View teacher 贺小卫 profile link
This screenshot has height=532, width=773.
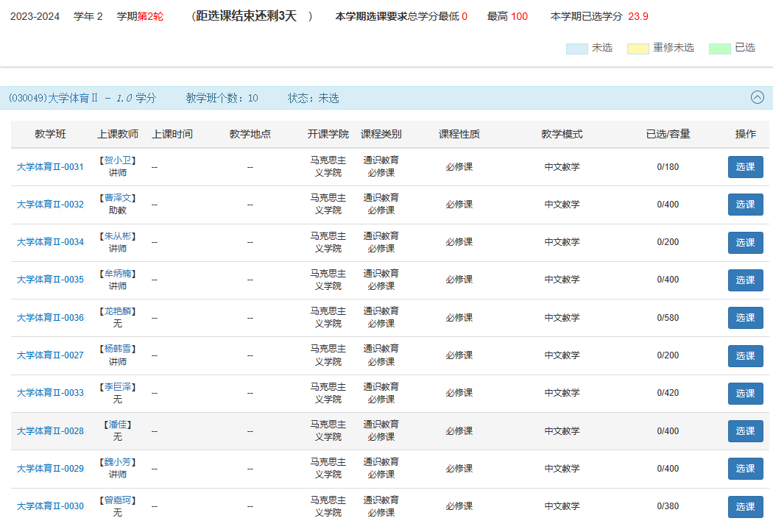pyautogui.click(x=118, y=160)
